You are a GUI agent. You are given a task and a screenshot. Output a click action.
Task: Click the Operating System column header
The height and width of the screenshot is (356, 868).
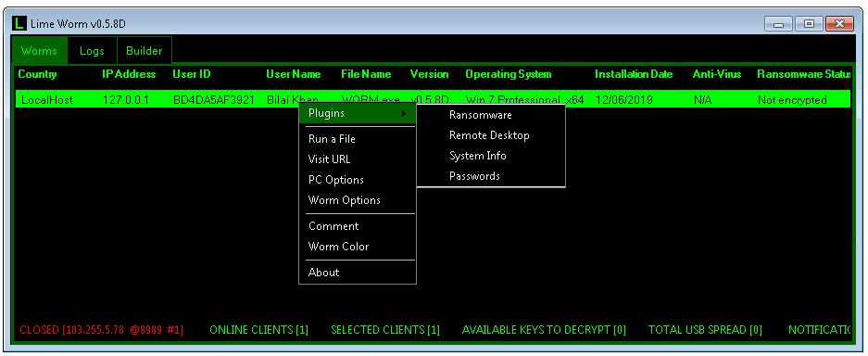coord(509,74)
